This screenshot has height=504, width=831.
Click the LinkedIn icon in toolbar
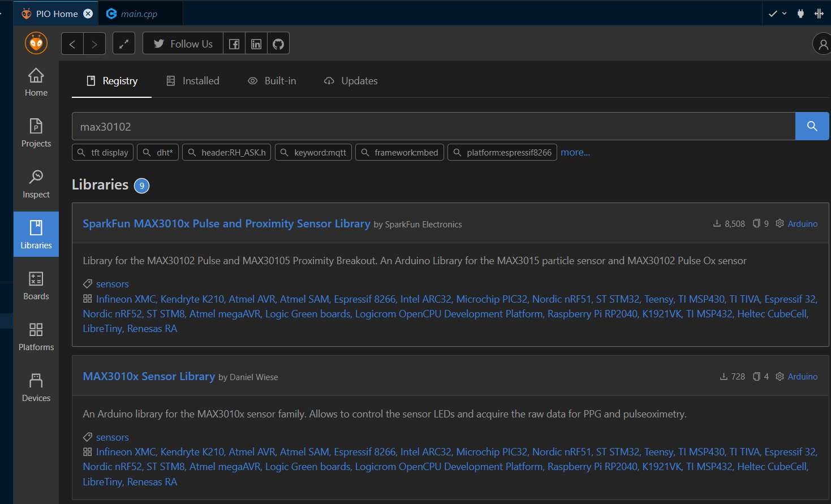click(x=256, y=44)
